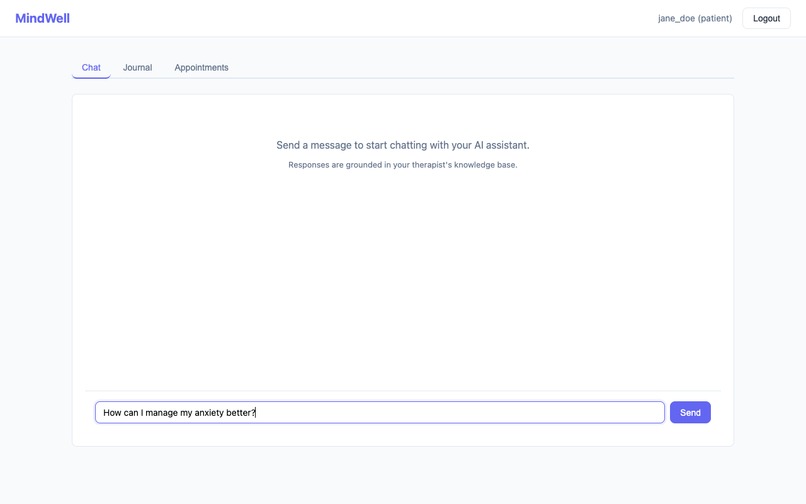
Task: Log out with the Logout button
Action: [x=766, y=19]
